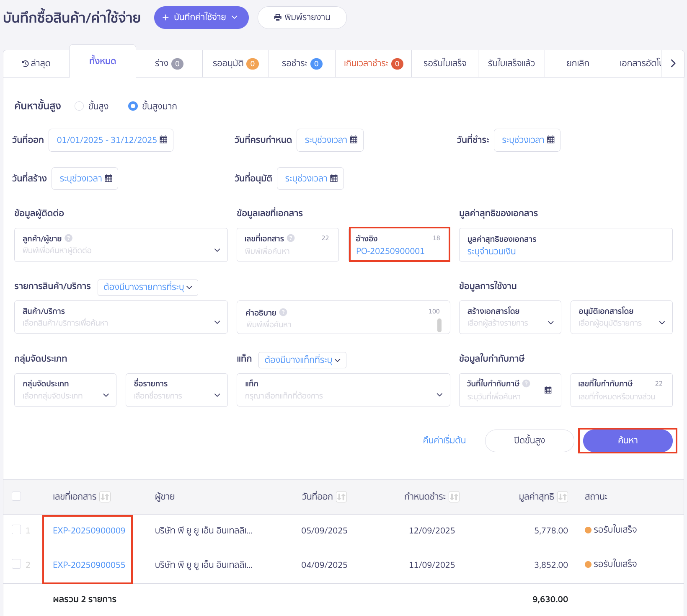
Task: Tick the checkbox for row 1
Action: tap(16, 530)
